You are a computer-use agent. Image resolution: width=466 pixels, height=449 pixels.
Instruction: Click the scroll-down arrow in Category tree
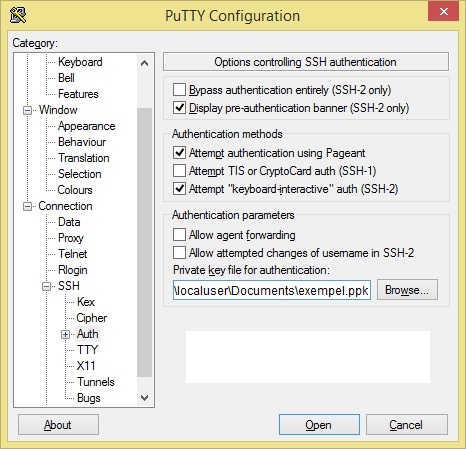pos(144,397)
